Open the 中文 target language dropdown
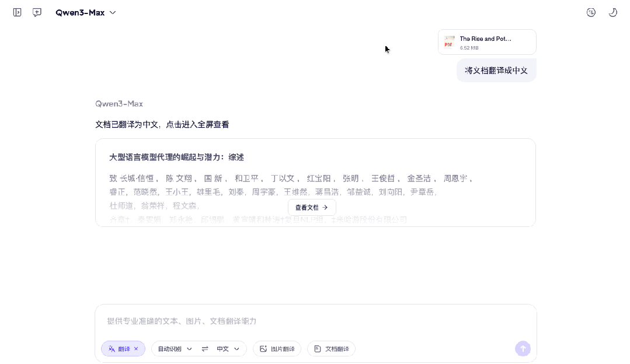The height and width of the screenshot is (364, 630). [x=228, y=348]
